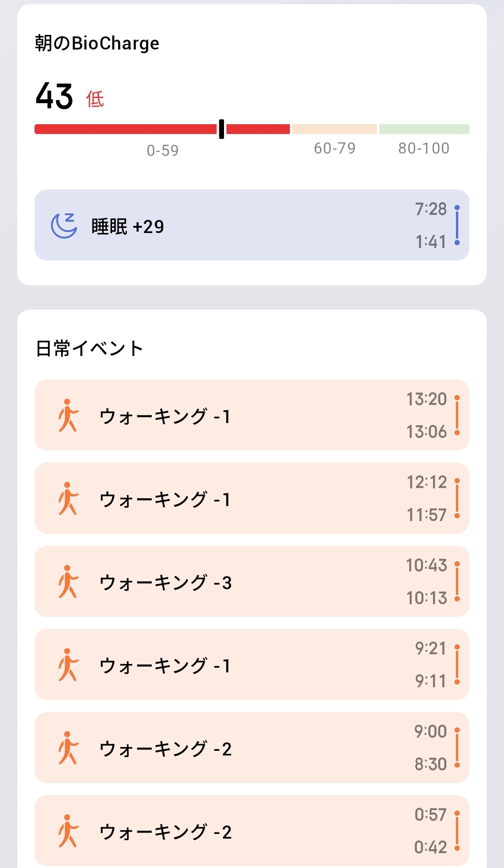Tap walking icon for 13:06 event
Image resolution: width=504 pixels, height=868 pixels.
pyautogui.click(x=68, y=415)
